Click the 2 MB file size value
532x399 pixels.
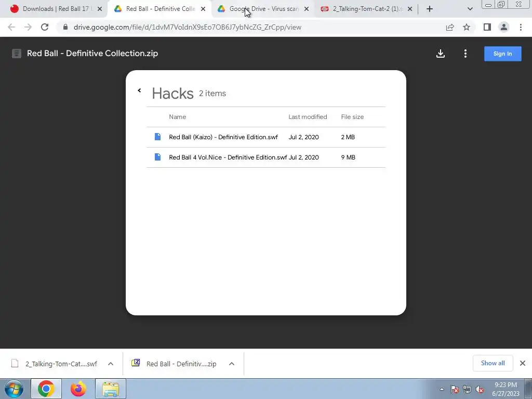[348, 137]
